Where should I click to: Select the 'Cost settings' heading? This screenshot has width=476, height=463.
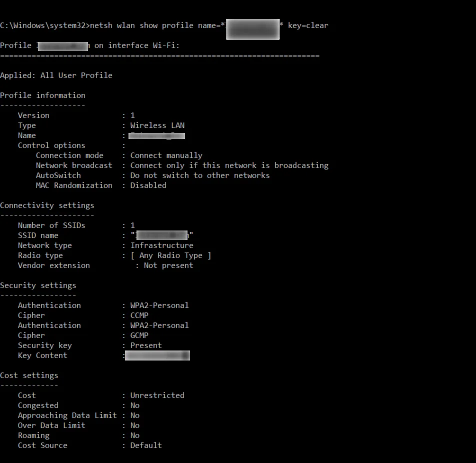tap(29, 375)
